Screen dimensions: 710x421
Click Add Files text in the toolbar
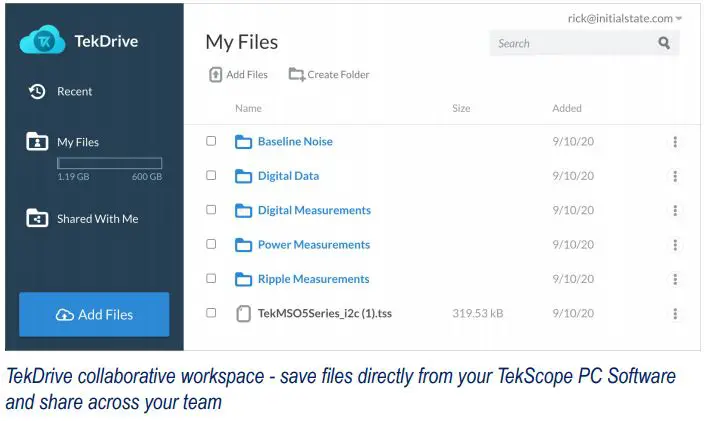tap(247, 75)
